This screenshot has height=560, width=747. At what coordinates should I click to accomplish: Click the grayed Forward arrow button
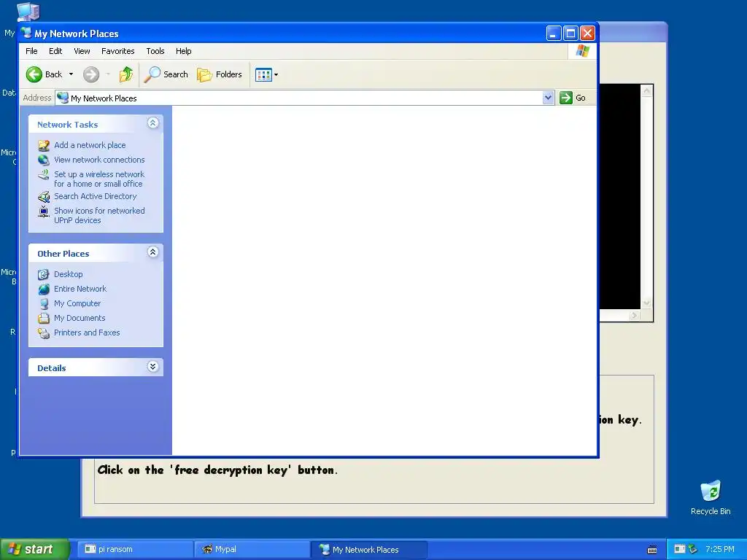pyautogui.click(x=91, y=74)
